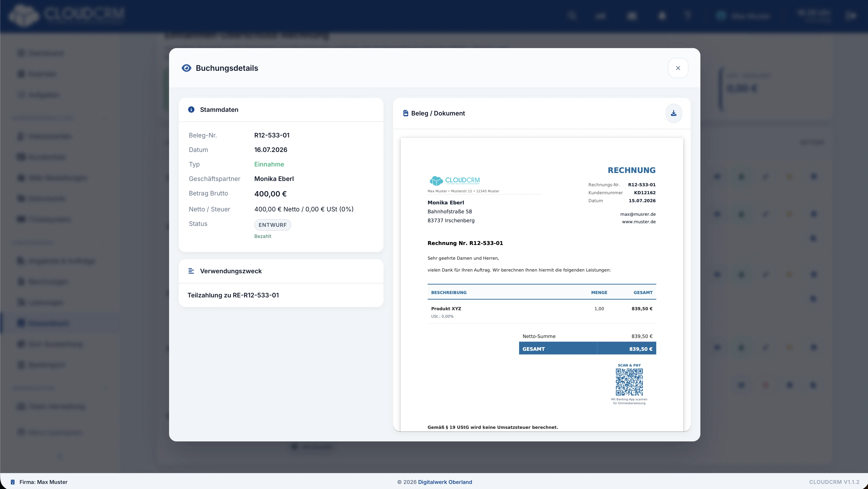The image size is (868, 489).
Task: Click the Netto / Steuer value line
Action: [x=304, y=209]
